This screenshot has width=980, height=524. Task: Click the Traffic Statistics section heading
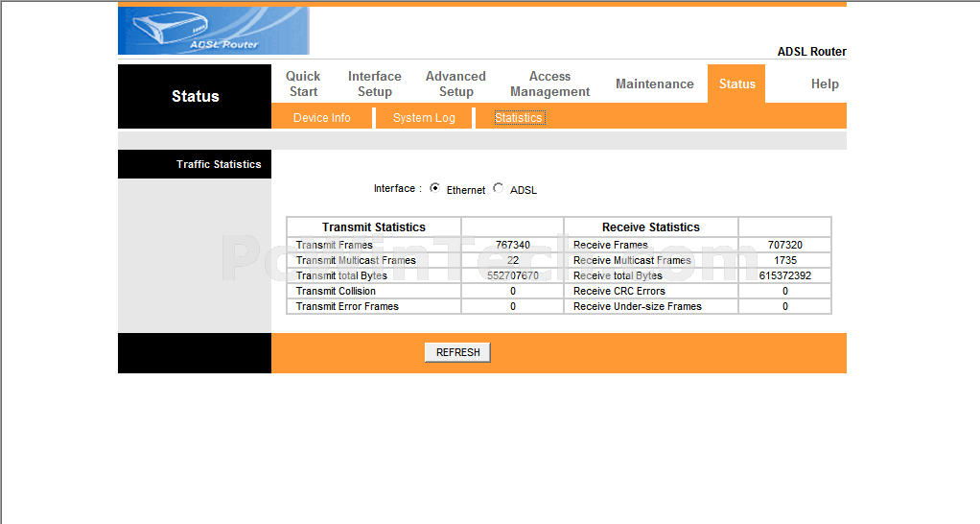(x=219, y=164)
